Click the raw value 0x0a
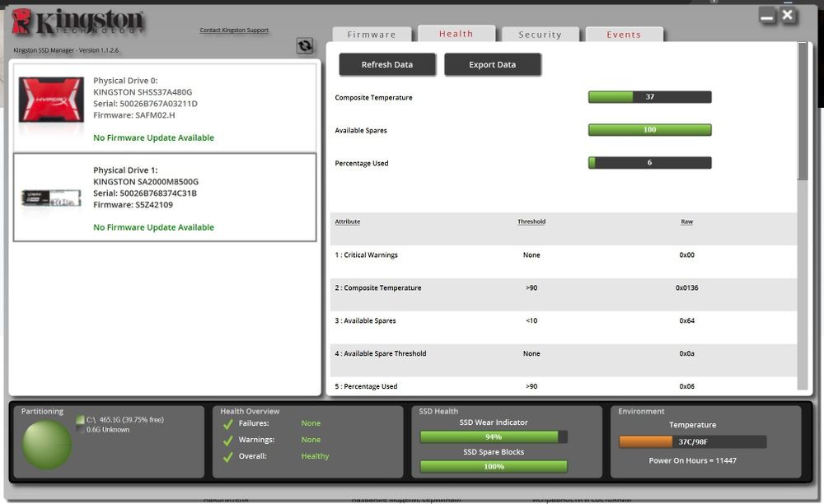The height and width of the screenshot is (504, 824). tap(687, 354)
